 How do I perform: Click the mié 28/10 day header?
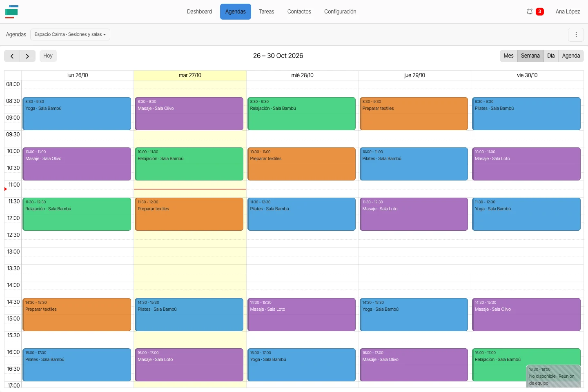pyautogui.click(x=303, y=76)
